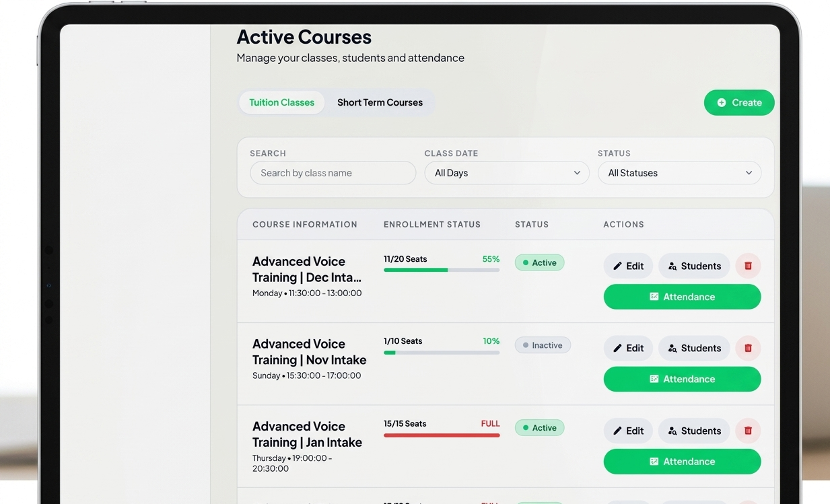The height and width of the screenshot is (504, 830).
Task: Open the All Days class date dropdown
Action: pyautogui.click(x=506, y=173)
